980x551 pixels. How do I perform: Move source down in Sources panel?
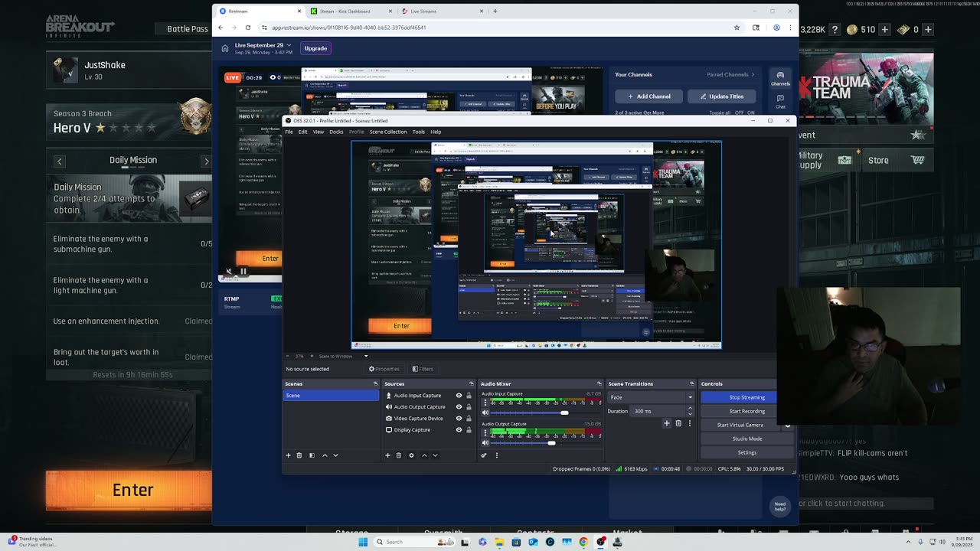pyautogui.click(x=435, y=455)
